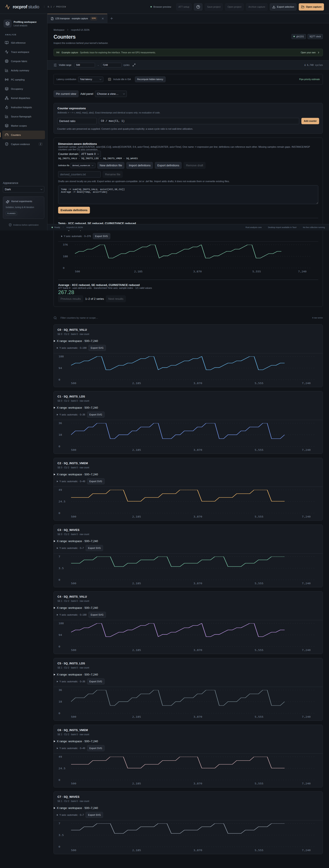Image resolution: width=329 pixels, height=868 pixels.
Task: Open Marker scopes page
Action: (x=23, y=126)
